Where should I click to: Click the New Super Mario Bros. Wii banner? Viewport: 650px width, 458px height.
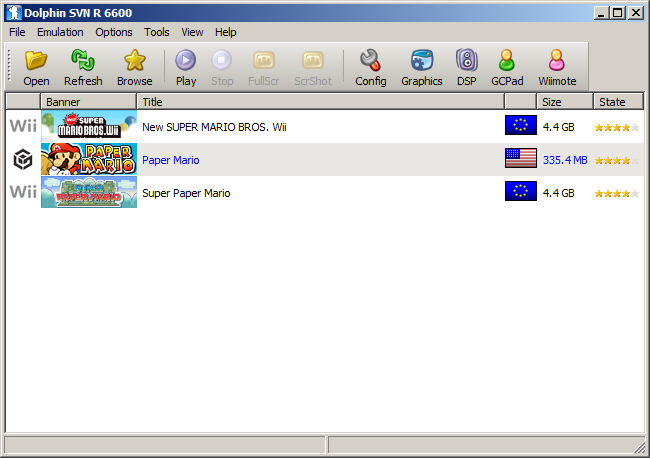tap(89, 126)
